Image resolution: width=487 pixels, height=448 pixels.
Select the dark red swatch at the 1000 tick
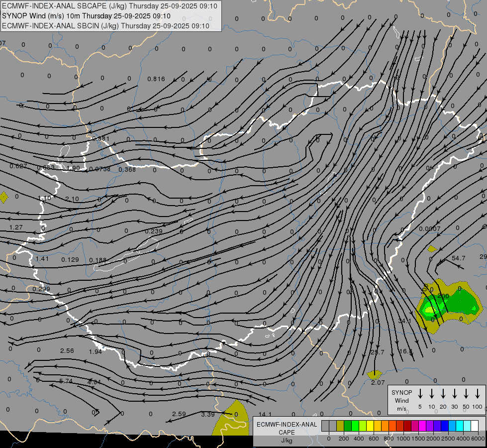407,426
